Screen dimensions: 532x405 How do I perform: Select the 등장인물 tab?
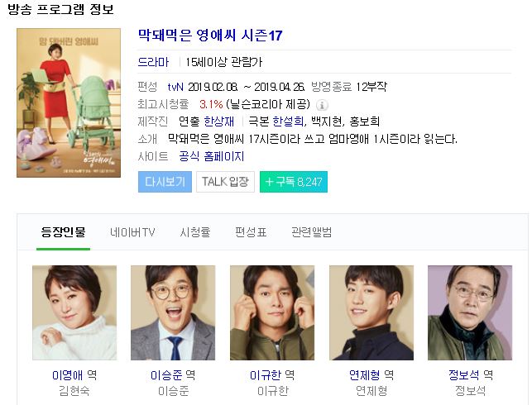(x=63, y=232)
